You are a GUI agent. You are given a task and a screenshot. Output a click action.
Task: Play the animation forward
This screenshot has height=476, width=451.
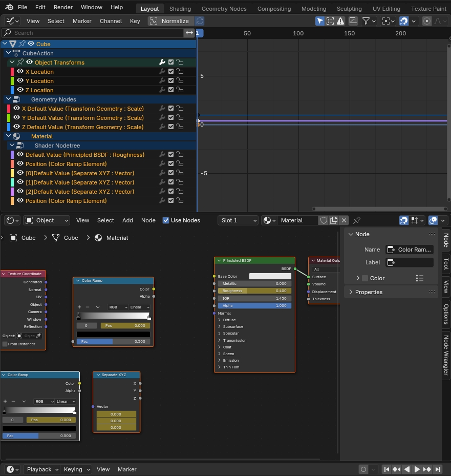[417, 469]
